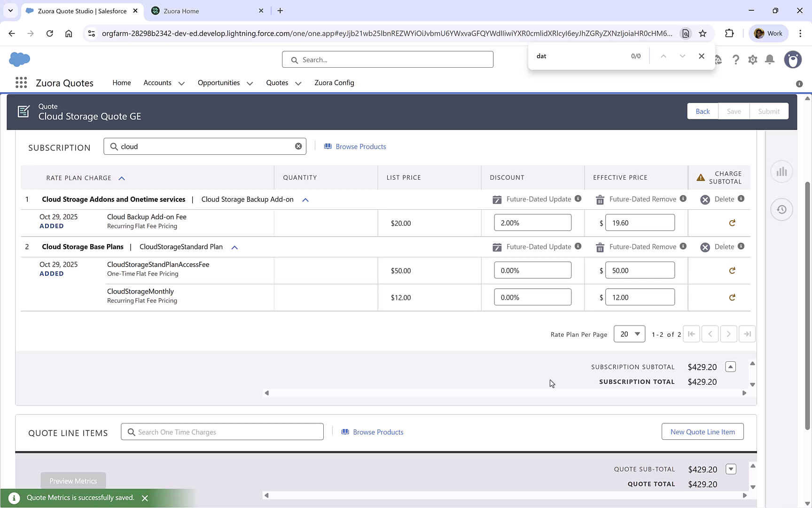Image resolution: width=812 pixels, height=508 pixels.
Task: Open the Preview Metrics chart icon panel
Action: click(x=781, y=172)
